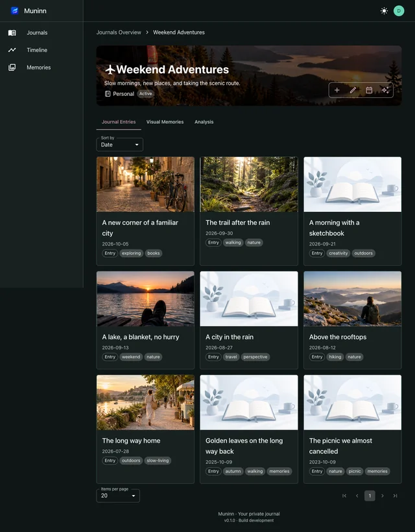The image size is (415, 532).
Task: Click Entry chip on The long way home
Action: click(110, 461)
